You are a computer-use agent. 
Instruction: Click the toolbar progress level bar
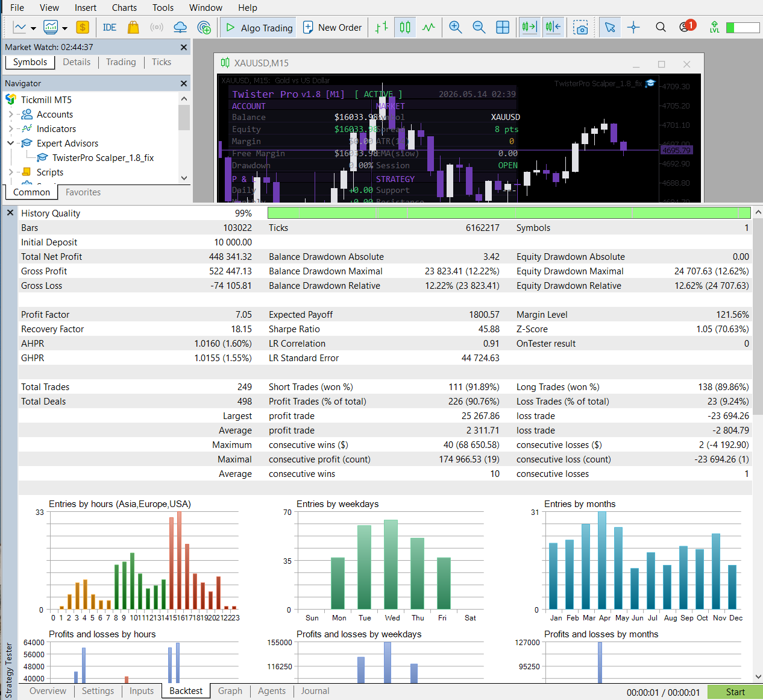743,28
